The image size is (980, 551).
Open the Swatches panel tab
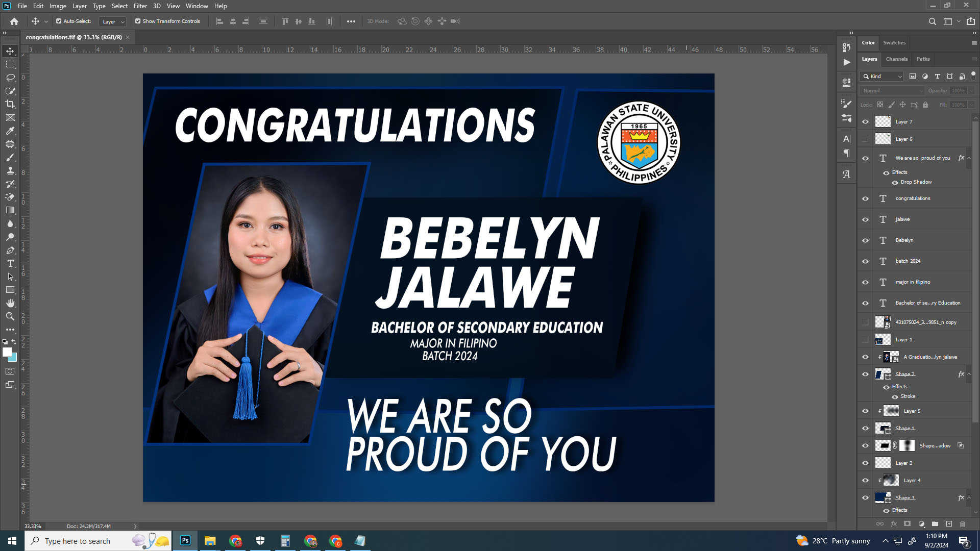(x=894, y=43)
